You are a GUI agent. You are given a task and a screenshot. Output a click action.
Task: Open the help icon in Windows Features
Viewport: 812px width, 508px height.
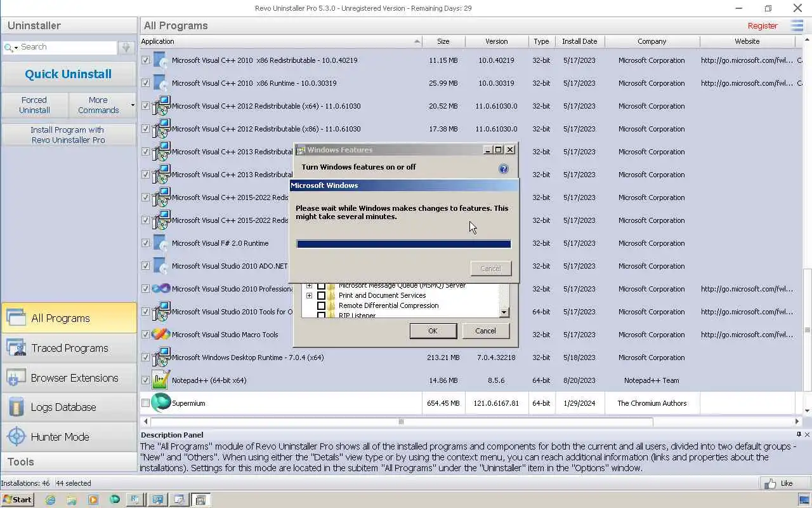pos(503,169)
